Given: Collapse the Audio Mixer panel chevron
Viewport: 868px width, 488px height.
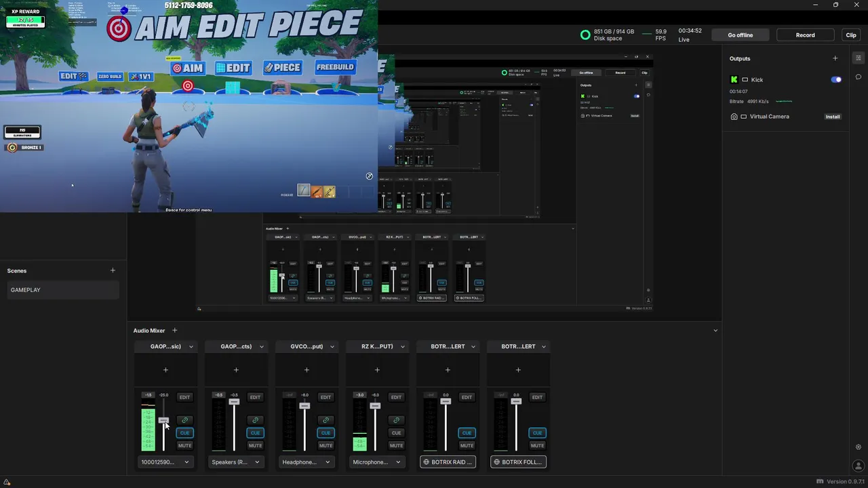Looking at the screenshot, I should pos(715,330).
